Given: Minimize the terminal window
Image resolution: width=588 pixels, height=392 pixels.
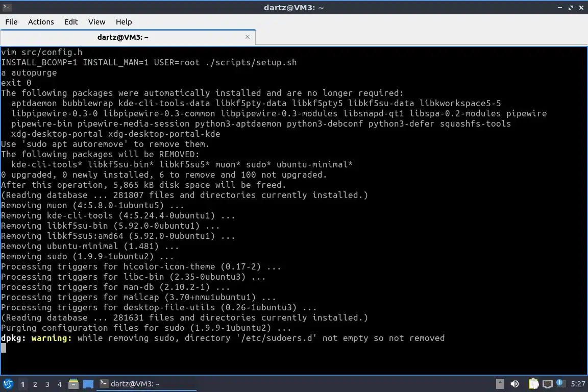Looking at the screenshot, I should point(560,8).
